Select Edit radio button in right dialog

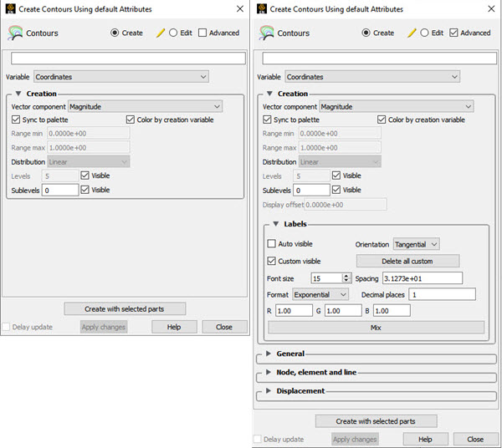pos(424,33)
